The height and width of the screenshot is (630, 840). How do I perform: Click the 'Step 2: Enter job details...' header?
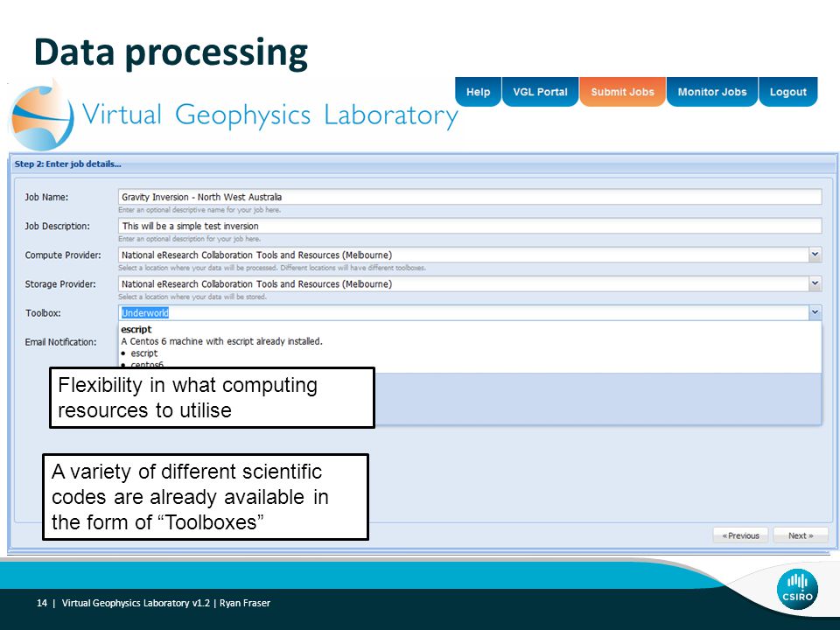(68, 164)
